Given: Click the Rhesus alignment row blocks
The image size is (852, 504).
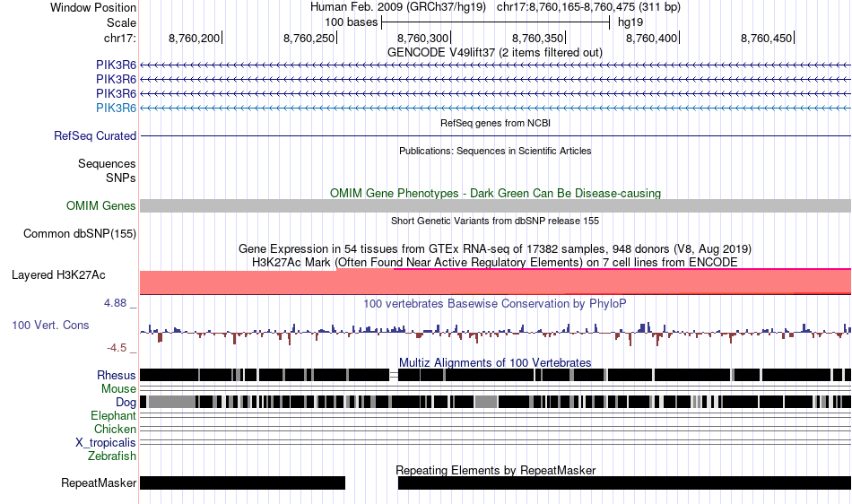Looking at the screenshot, I should [x=496, y=375].
